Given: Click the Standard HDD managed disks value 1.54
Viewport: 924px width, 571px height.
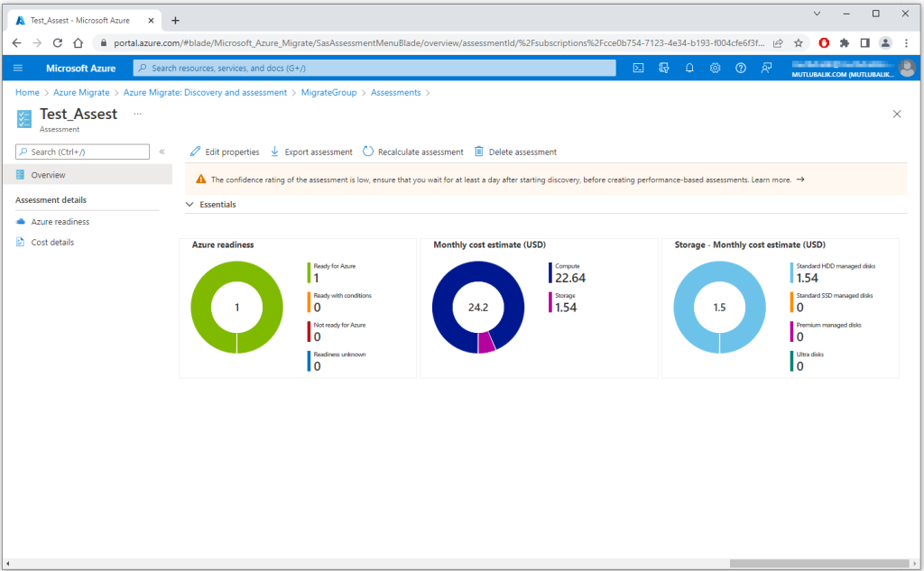Looking at the screenshot, I should pyautogui.click(x=808, y=278).
